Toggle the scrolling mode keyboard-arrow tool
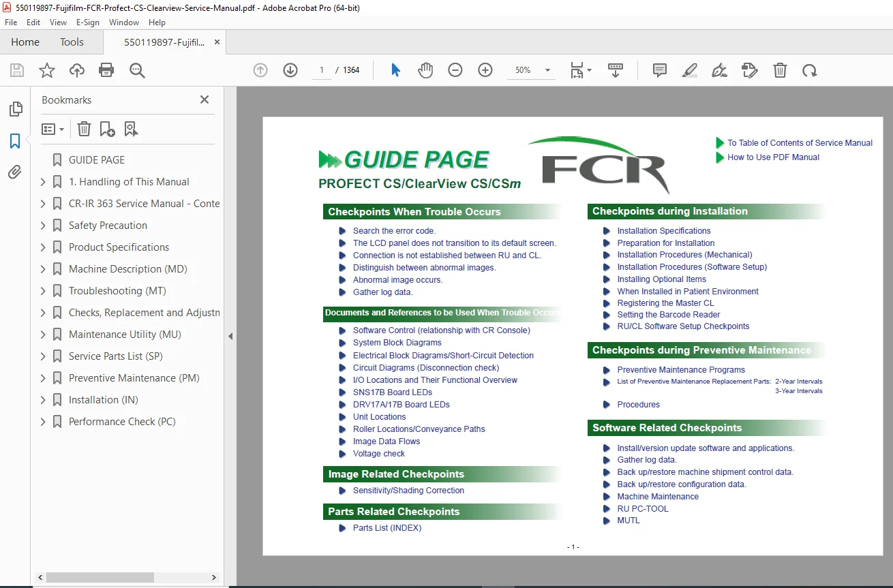The image size is (893, 588). [x=616, y=70]
